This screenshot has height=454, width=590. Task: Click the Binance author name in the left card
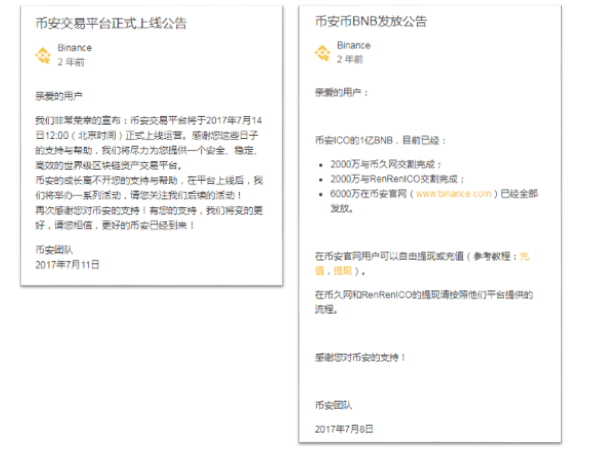point(75,48)
